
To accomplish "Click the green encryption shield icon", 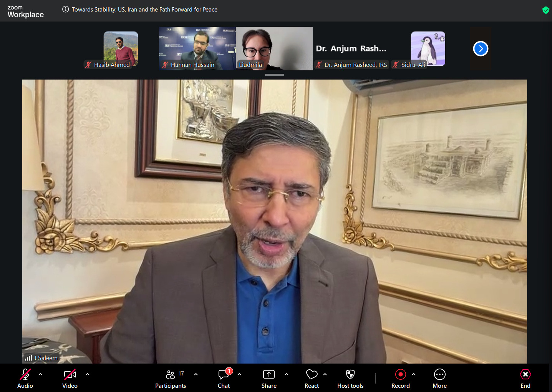I will [x=546, y=10].
